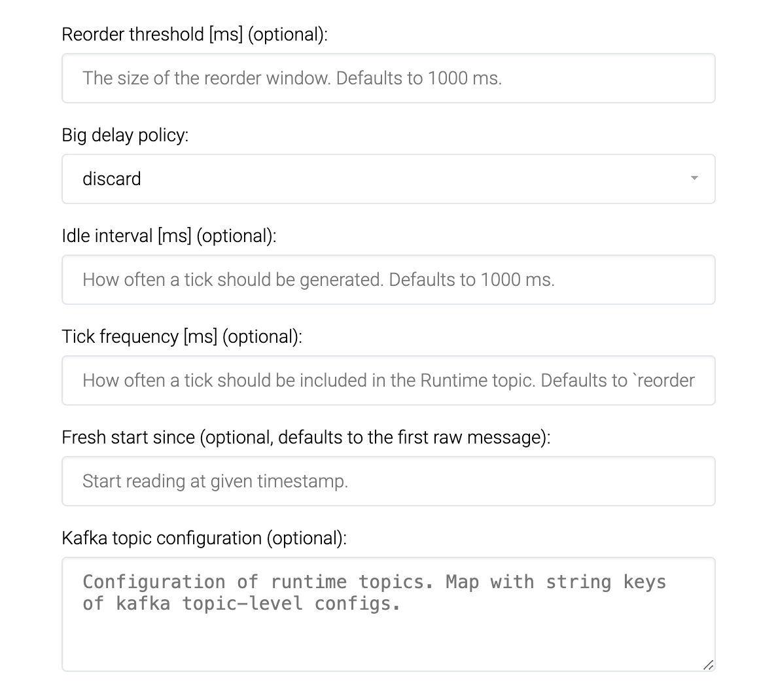The width and height of the screenshot is (776, 700).
Task: Click the 'Start reading at given timestamp' placeholder
Action: pyautogui.click(x=215, y=481)
